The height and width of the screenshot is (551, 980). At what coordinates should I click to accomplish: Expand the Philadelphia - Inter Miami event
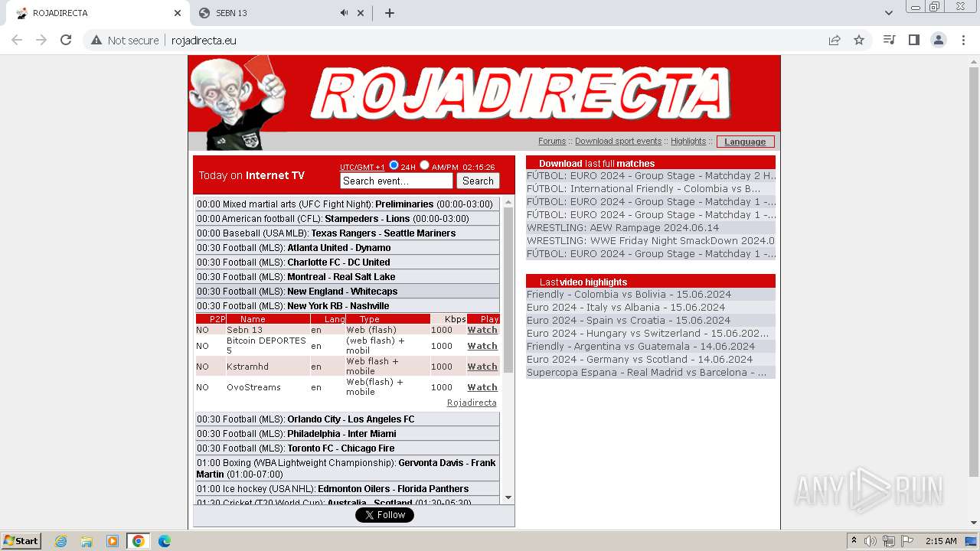click(347, 434)
